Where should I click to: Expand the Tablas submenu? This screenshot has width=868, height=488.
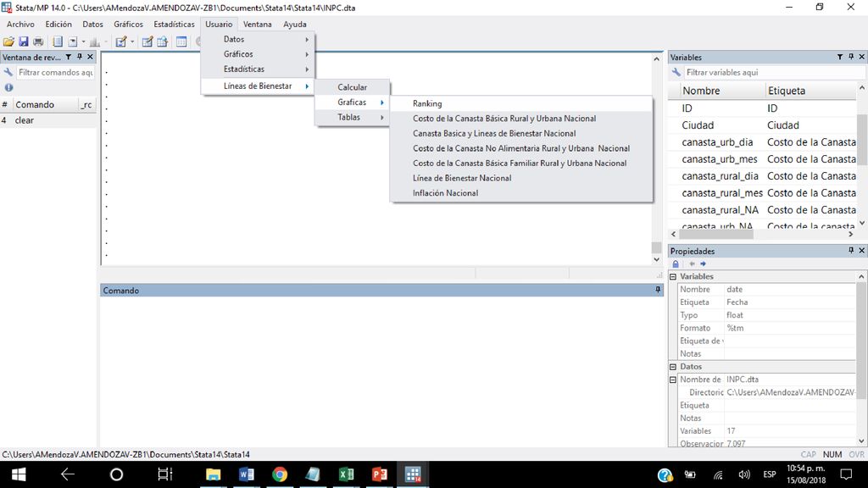[x=353, y=117]
